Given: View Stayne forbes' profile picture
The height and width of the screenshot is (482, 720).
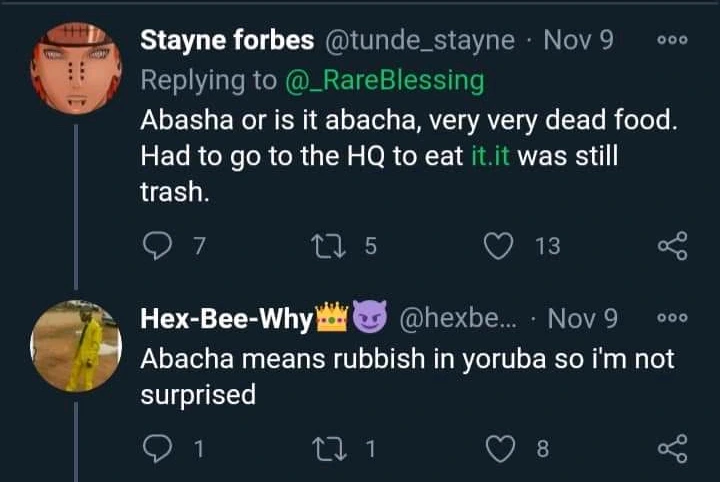Looking at the screenshot, I should (75, 68).
